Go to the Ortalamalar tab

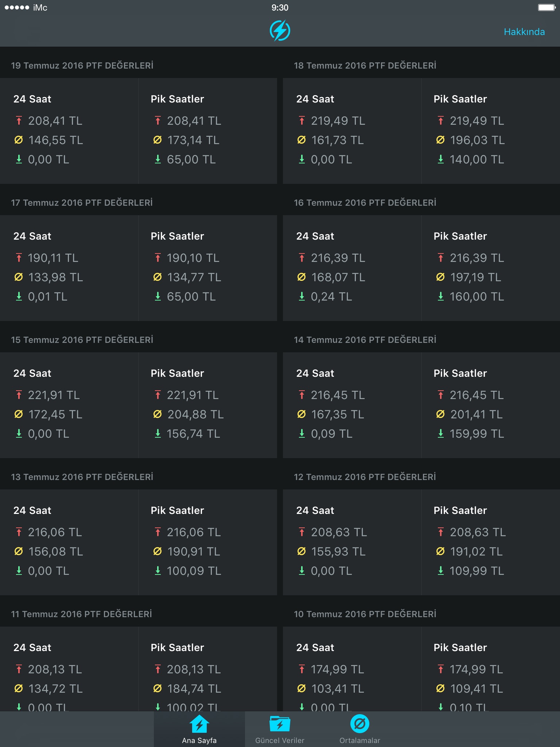coord(359,729)
